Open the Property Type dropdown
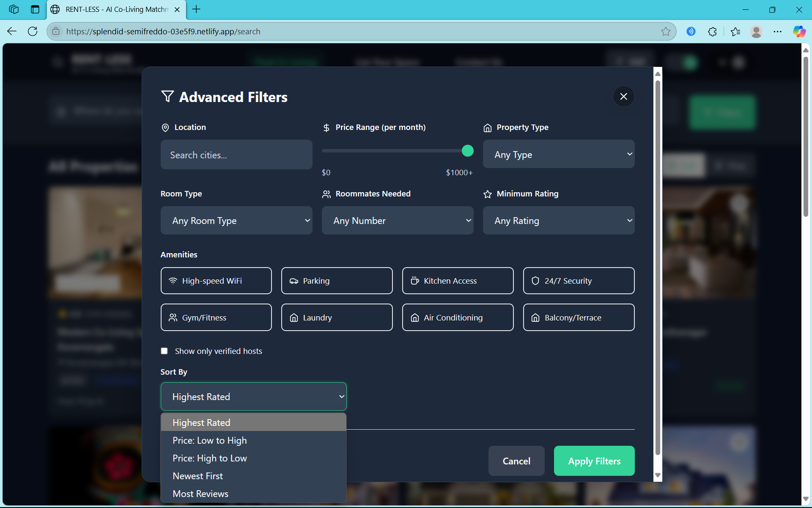Image resolution: width=812 pixels, height=508 pixels. pos(558,154)
